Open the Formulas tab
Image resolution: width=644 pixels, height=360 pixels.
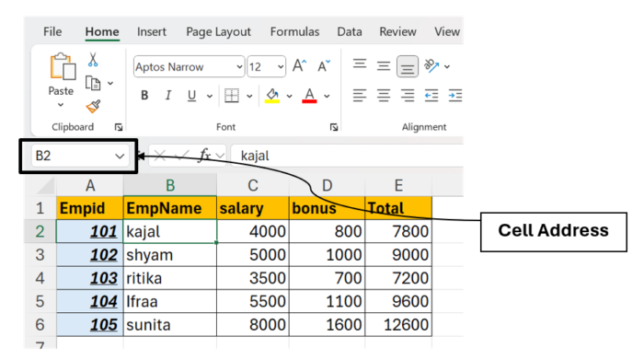coord(294,31)
